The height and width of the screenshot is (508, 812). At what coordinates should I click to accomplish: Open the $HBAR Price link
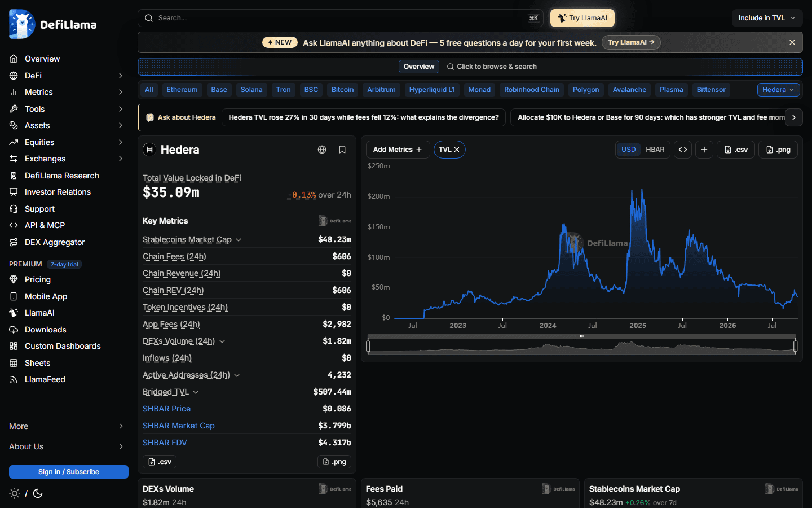(166, 409)
